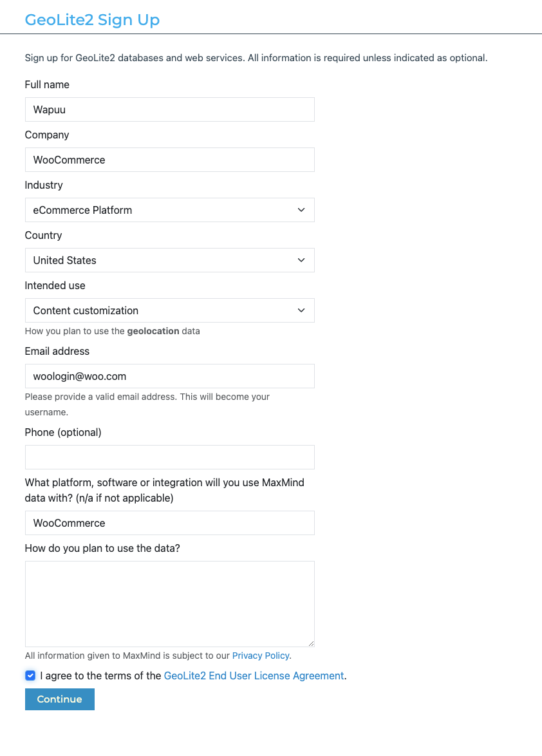Expand the Intended use dropdown
542x756 pixels.
[169, 310]
